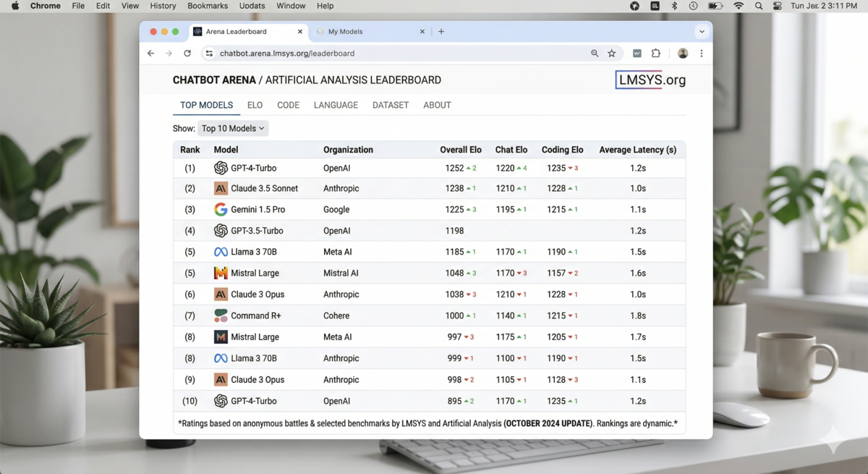Open the profile avatar in Chrome toolbar
This screenshot has height=474, width=868.
682,54
